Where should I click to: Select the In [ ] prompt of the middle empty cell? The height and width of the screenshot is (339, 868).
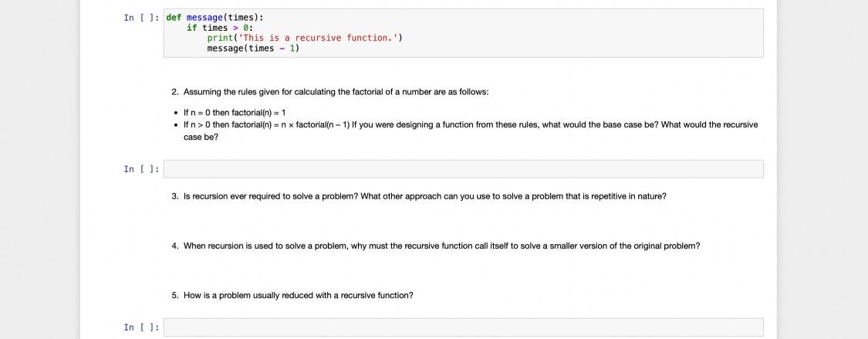(142, 169)
